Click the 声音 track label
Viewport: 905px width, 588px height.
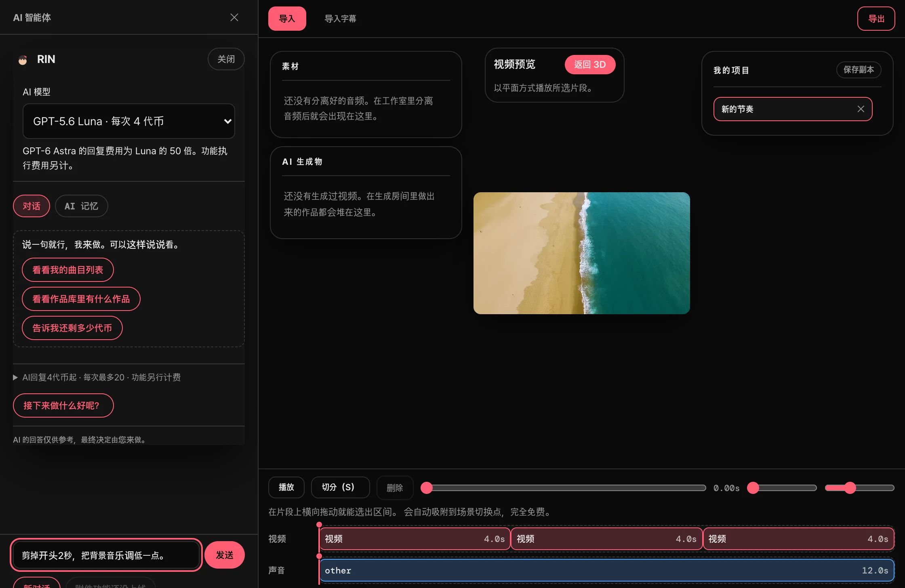pos(277,570)
